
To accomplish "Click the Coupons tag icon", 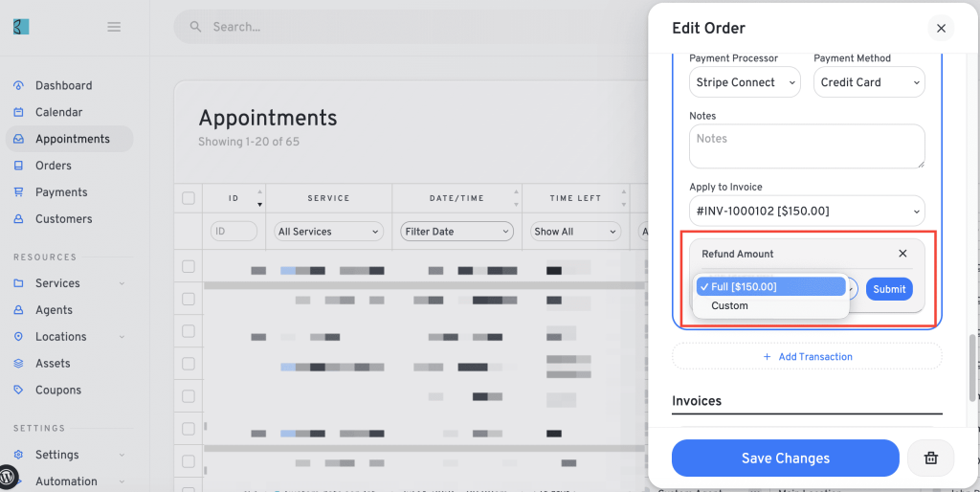I will [x=19, y=391].
